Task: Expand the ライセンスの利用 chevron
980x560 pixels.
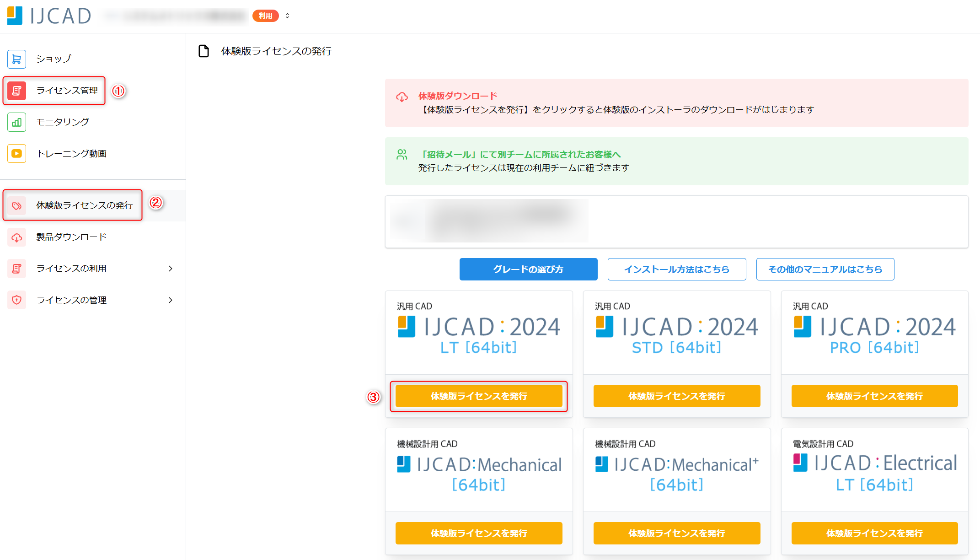Action: point(171,269)
